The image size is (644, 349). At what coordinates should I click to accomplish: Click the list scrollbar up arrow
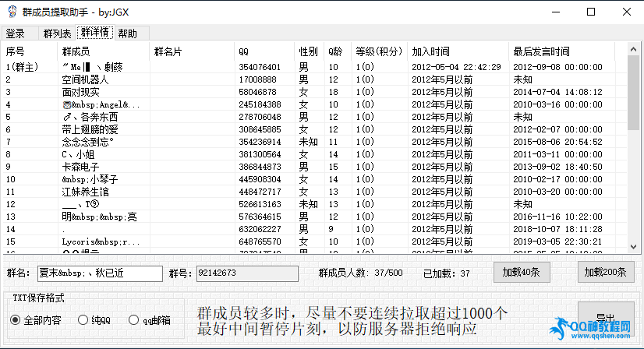pyautogui.click(x=633, y=49)
